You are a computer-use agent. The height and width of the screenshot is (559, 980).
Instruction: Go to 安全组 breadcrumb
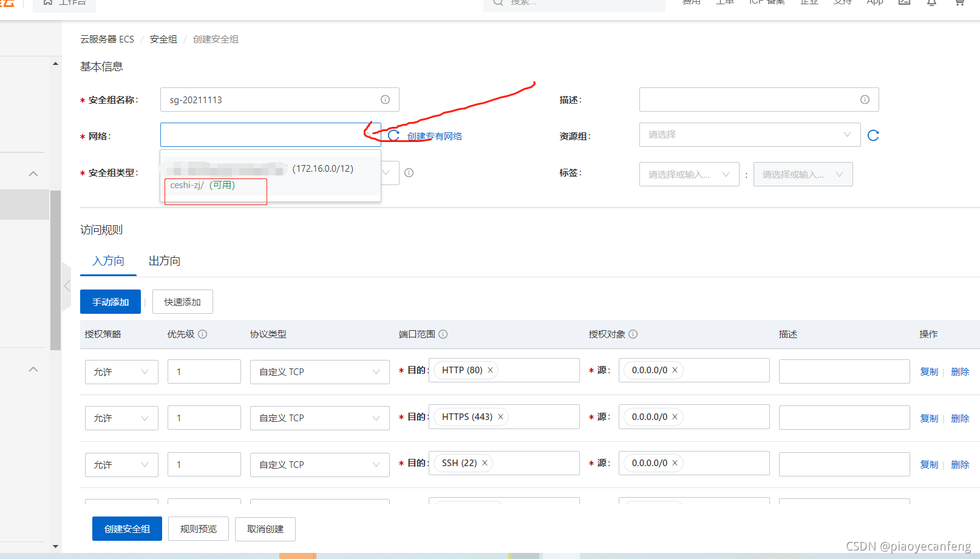point(163,39)
